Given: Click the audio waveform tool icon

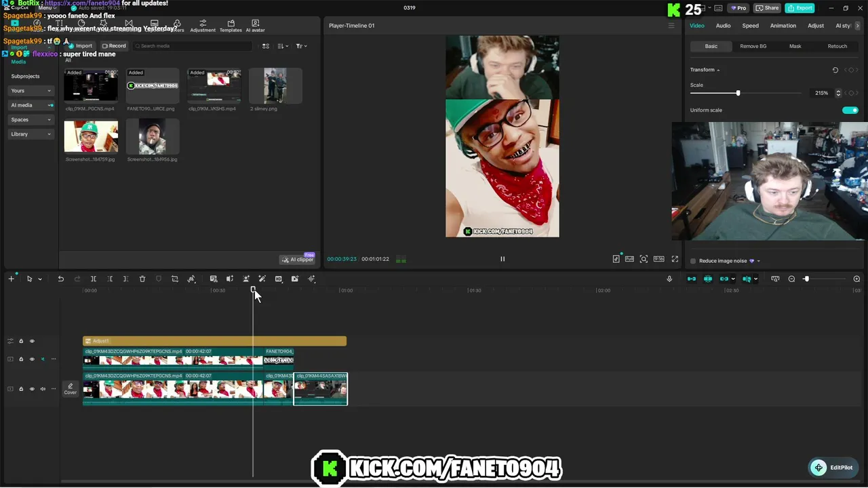Looking at the screenshot, I should pos(311,279).
